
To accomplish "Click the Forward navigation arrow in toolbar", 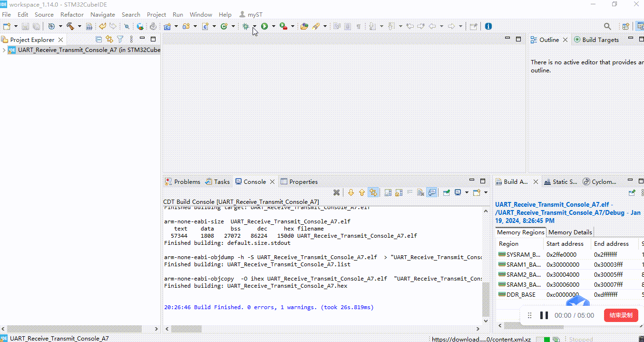I will [x=451, y=26].
